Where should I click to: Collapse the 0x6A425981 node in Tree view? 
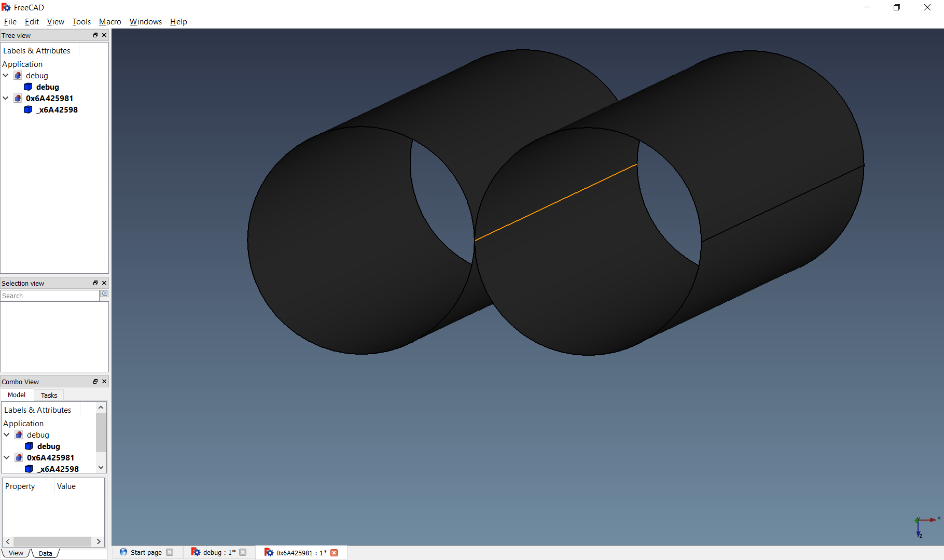pyautogui.click(x=6, y=98)
